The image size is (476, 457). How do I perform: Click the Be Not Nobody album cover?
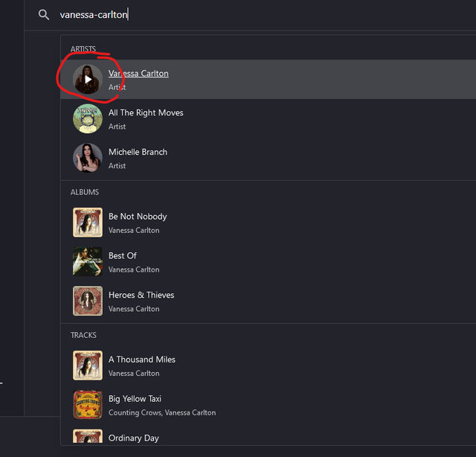[88, 223]
